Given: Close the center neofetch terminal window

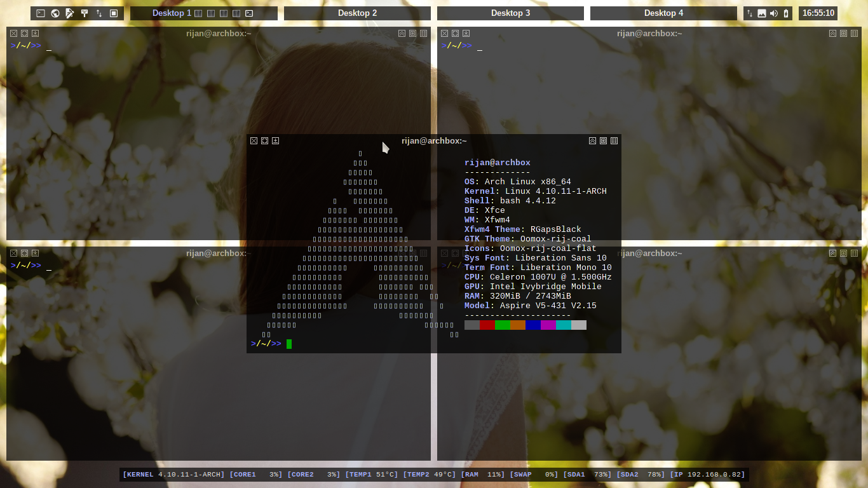Looking at the screenshot, I should (x=254, y=141).
